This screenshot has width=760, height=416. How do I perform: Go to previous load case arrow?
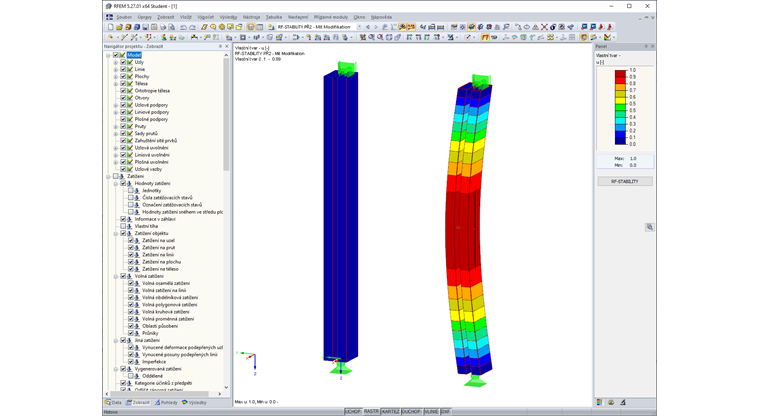coord(368,27)
